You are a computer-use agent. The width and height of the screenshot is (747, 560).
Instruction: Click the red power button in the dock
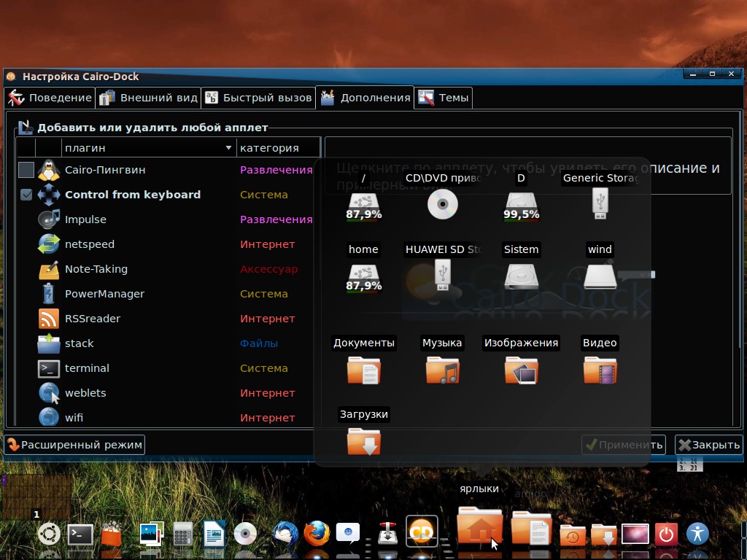666,534
